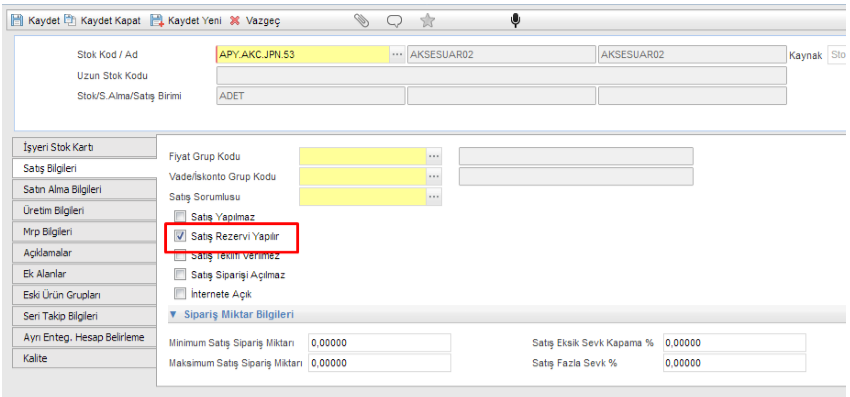
Task: Click Minimum Satış Sipariş Miktarı value field
Action: [x=379, y=343]
